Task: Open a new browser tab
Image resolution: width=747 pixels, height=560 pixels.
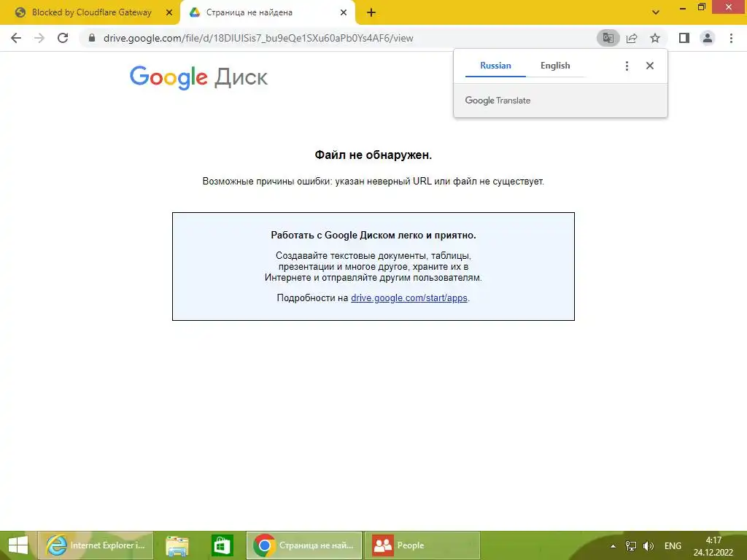Action: tap(371, 13)
